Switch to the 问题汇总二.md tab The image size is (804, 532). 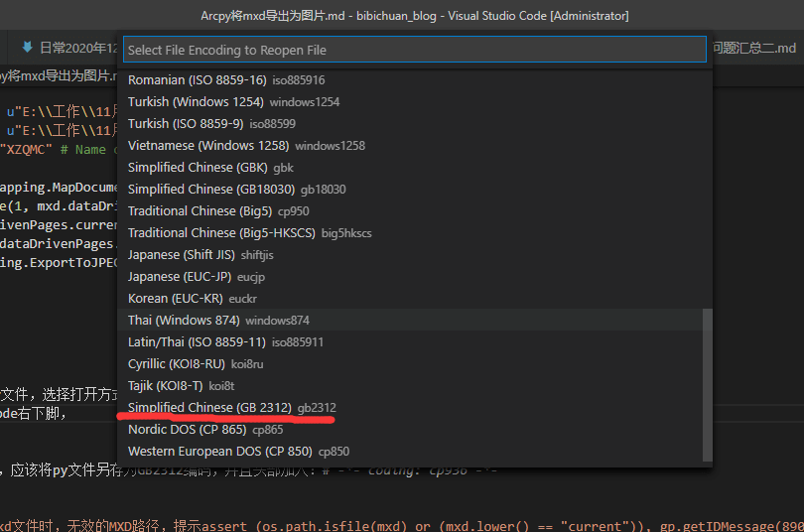coord(754,48)
